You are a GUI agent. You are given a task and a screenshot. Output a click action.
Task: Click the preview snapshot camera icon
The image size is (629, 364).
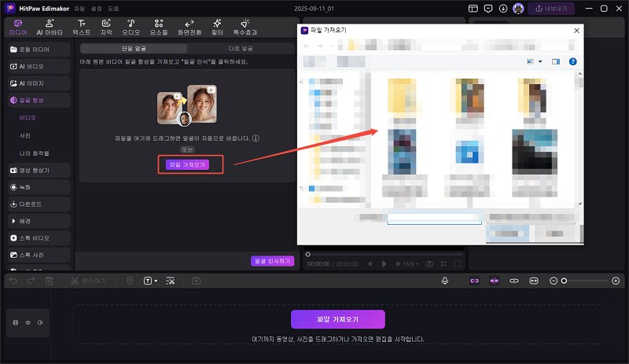(x=429, y=263)
